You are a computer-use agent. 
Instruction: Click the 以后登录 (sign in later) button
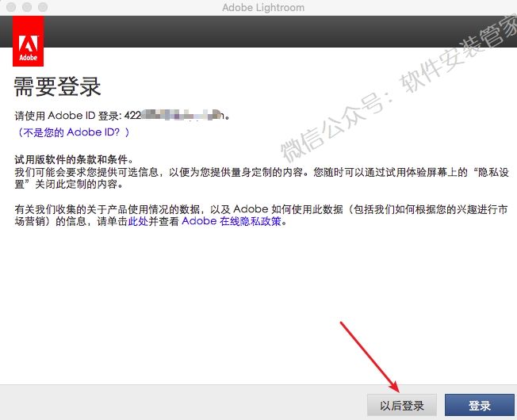[x=401, y=405]
